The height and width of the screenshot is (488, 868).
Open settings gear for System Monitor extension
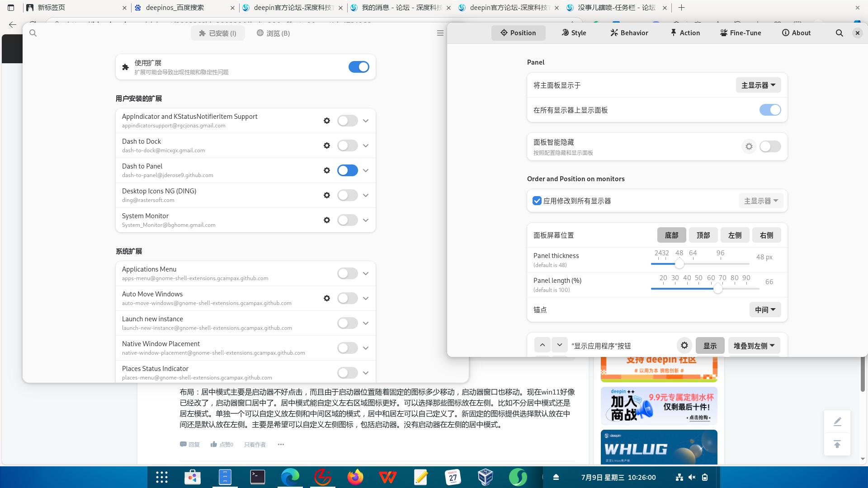tap(327, 220)
